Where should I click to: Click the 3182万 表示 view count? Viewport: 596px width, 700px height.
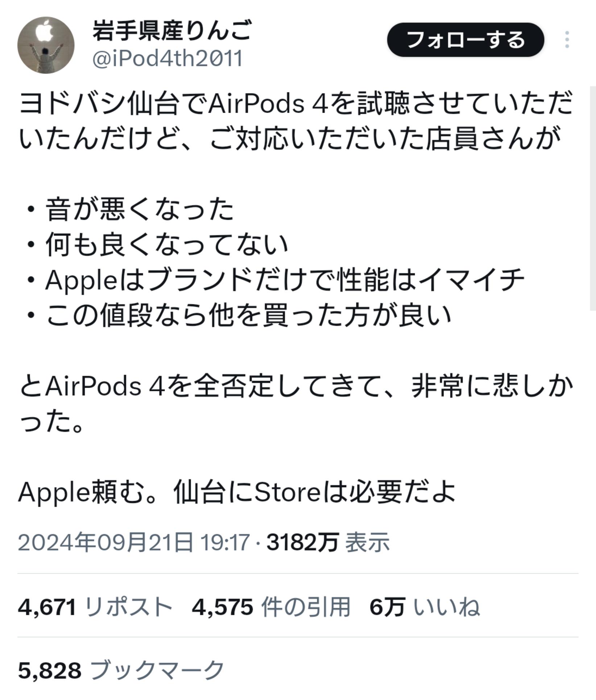pyautogui.click(x=328, y=542)
